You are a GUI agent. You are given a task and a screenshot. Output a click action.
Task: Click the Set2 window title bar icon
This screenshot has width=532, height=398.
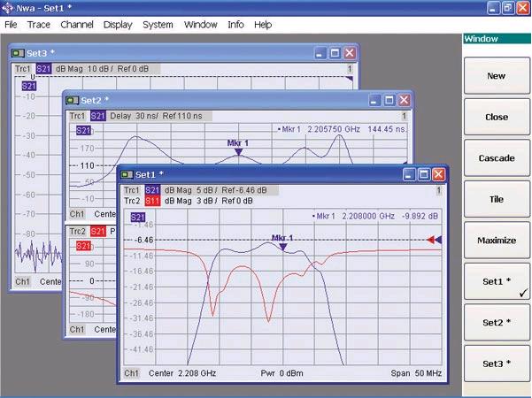pos(73,101)
